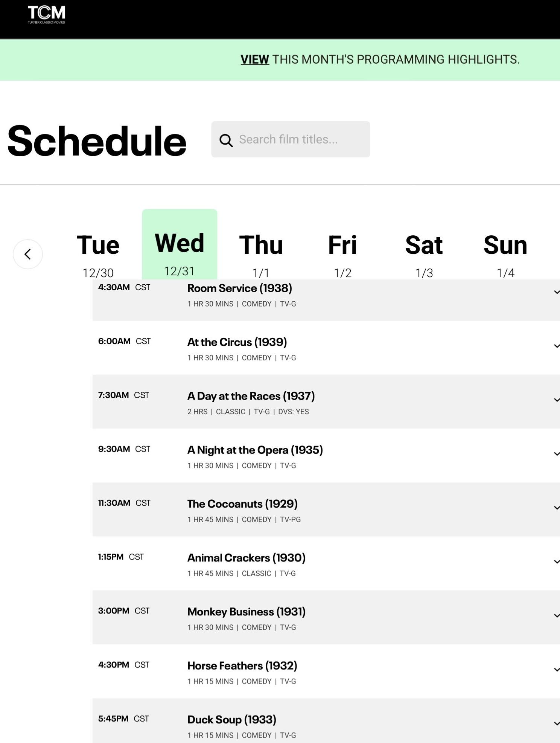560x743 pixels.
Task: Click the Monkey Business (1931) title
Action: [246, 612]
